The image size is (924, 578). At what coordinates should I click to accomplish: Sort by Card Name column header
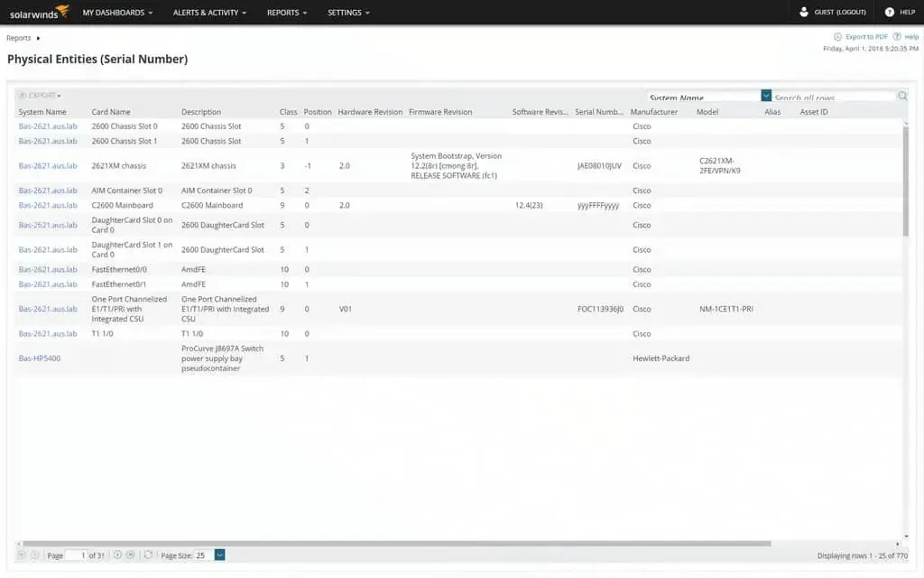coord(111,112)
